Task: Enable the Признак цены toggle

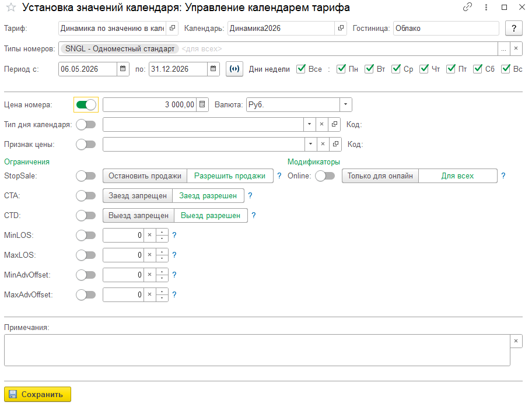Action: [x=86, y=144]
